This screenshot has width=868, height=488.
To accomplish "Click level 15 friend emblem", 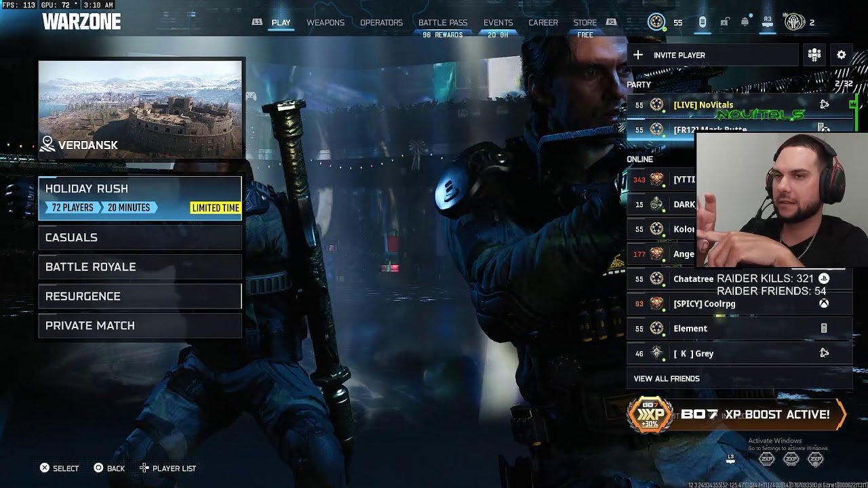I will 656,204.
